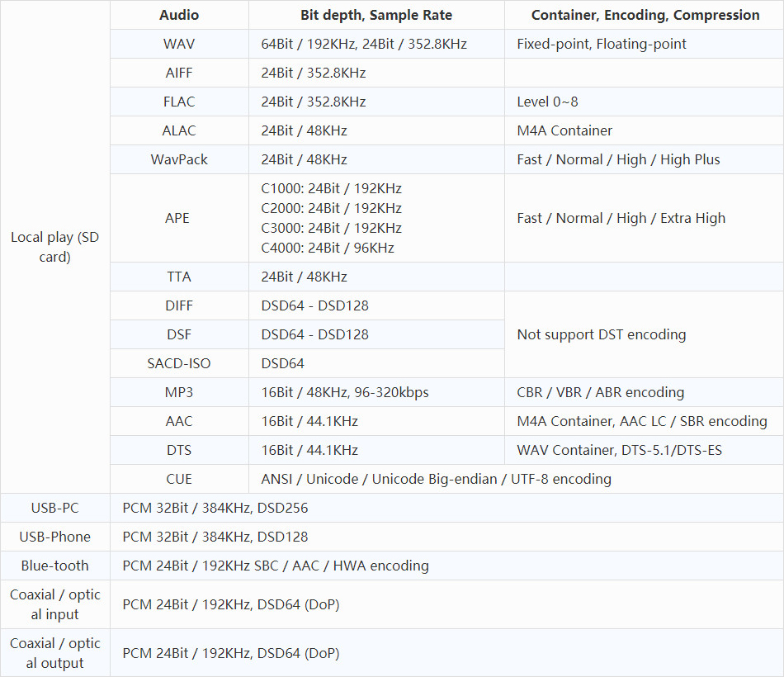Click 'C4000: 24Bit / 96KHz' text
This screenshot has height=677, width=784.
(x=328, y=248)
